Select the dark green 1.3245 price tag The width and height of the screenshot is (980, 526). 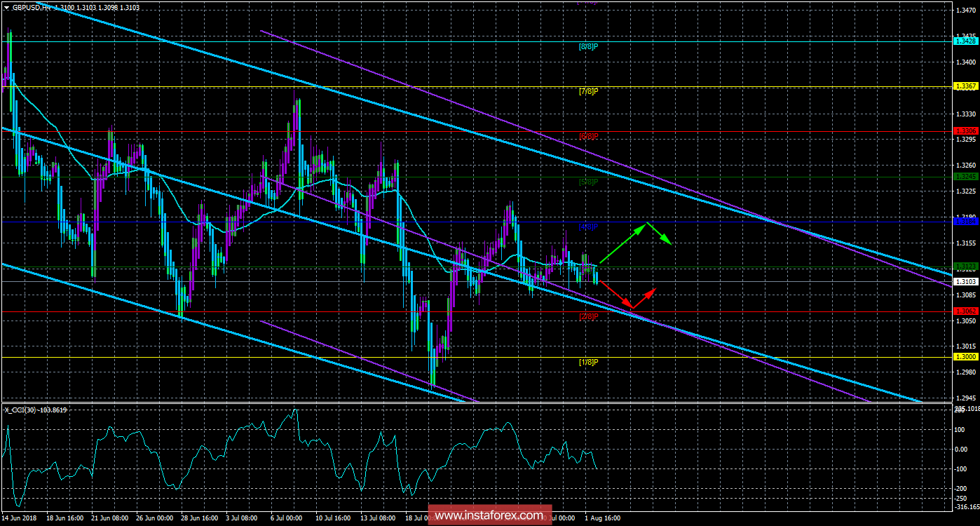pyautogui.click(x=966, y=177)
